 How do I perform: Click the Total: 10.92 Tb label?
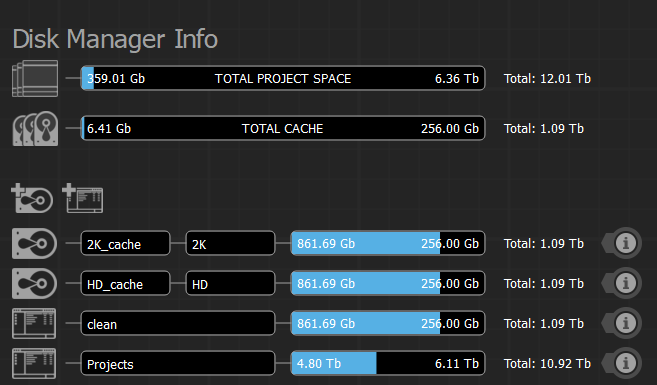point(547,364)
